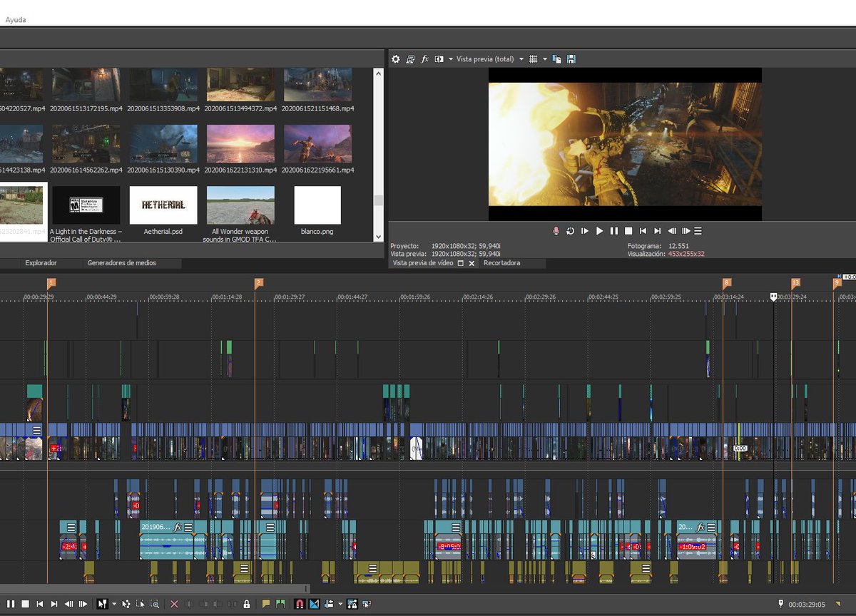Click timeline marker 2
Image resolution: width=856 pixels, height=616 pixels.
coord(259,283)
